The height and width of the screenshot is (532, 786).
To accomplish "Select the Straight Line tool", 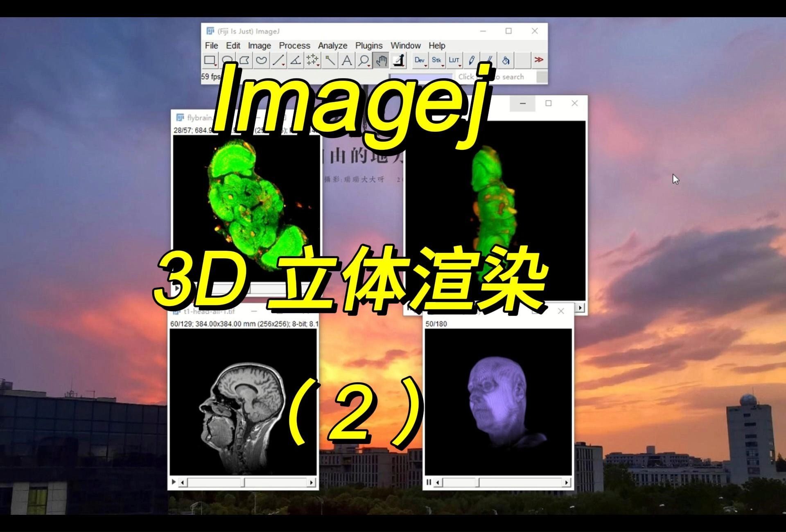I will (278, 61).
